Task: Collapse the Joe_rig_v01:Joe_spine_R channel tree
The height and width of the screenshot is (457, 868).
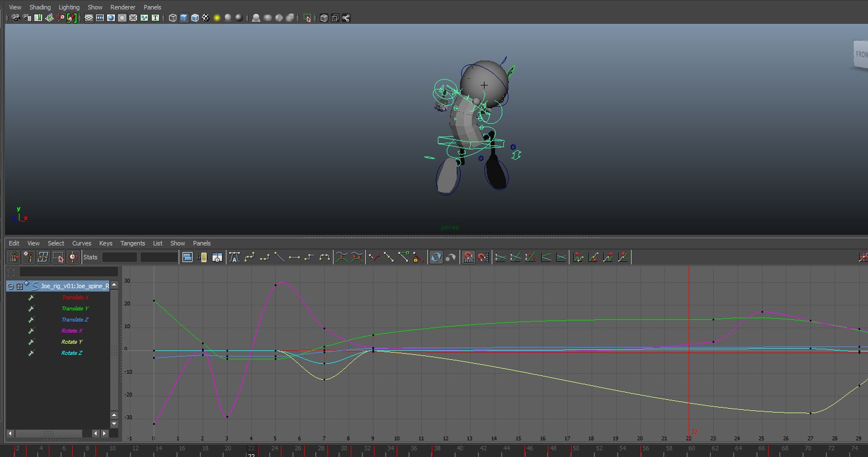Action: 11,286
